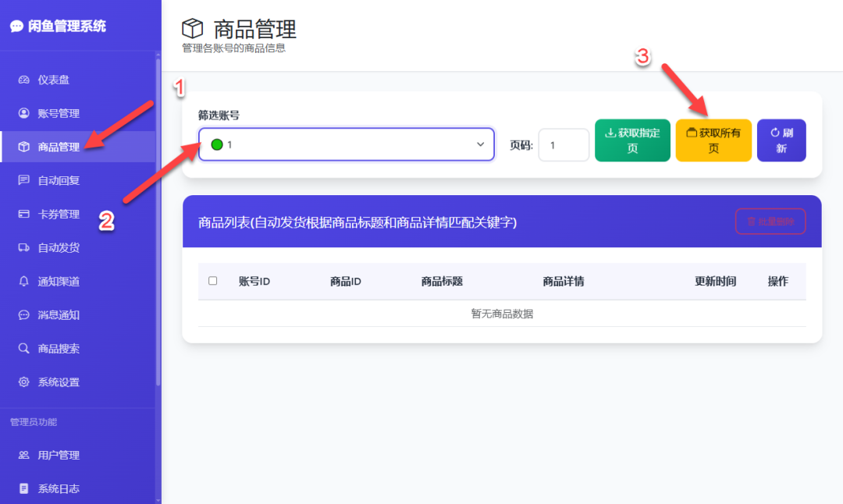The image size is (843, 504).
Task: Click the 批量删除 button
Action: click(x=770, y=222)
